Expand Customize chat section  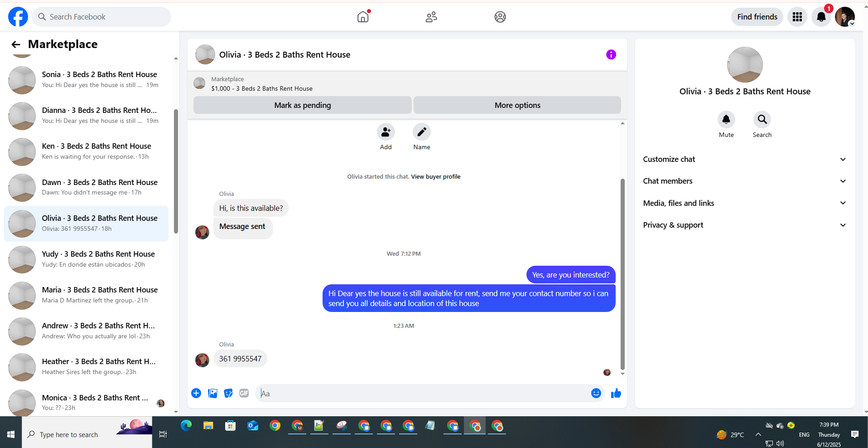click(x=745, y=159)
